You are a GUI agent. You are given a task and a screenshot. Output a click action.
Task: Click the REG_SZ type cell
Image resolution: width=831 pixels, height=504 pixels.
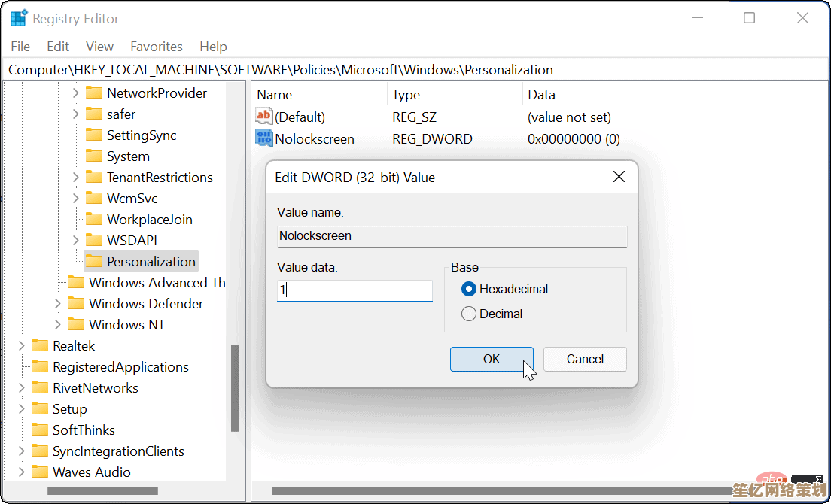pos(415,117)
